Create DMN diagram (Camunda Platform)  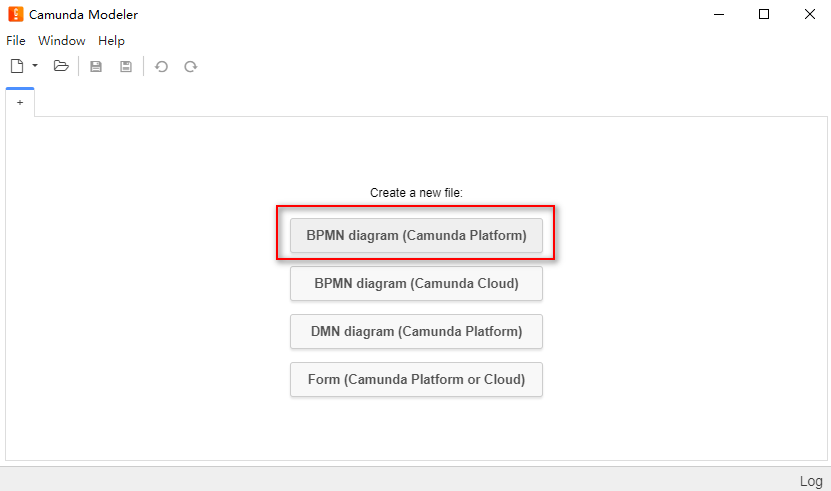416,331
